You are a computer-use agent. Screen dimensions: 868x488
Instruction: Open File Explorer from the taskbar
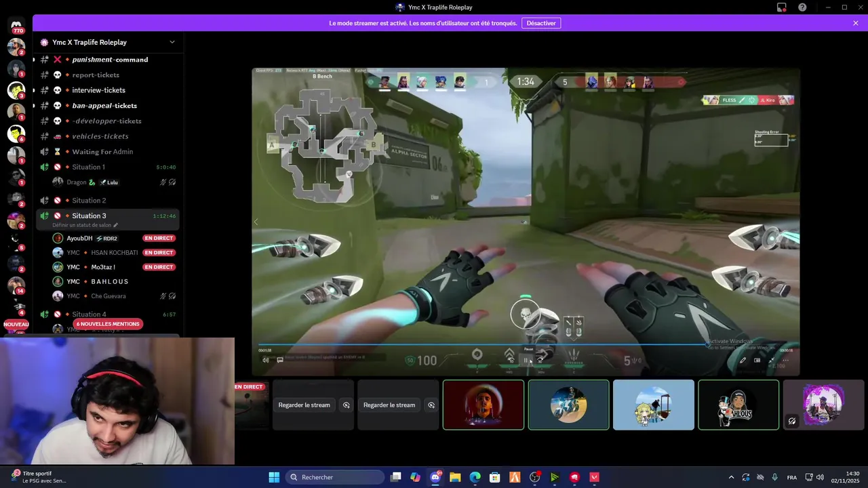(x=455, y=477)
